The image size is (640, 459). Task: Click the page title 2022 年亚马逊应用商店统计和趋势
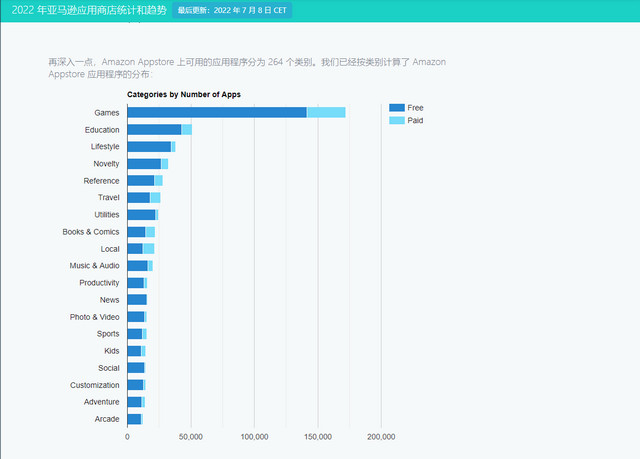click(x=89, y=10)
